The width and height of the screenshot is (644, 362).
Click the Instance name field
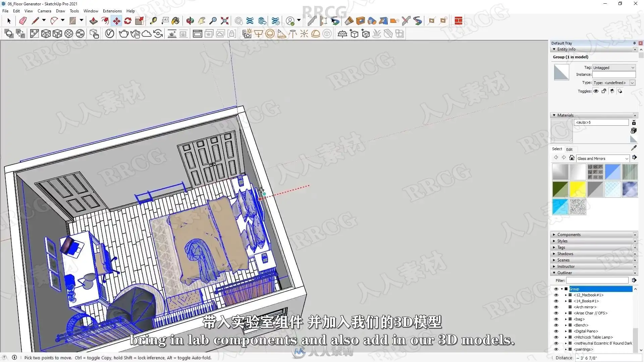tap(614, 75)
